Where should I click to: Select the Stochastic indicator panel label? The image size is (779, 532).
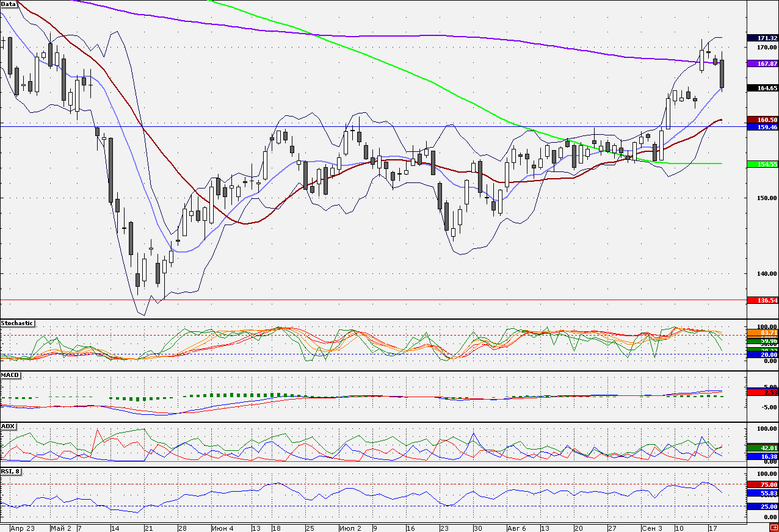click(x=17, y=323)
